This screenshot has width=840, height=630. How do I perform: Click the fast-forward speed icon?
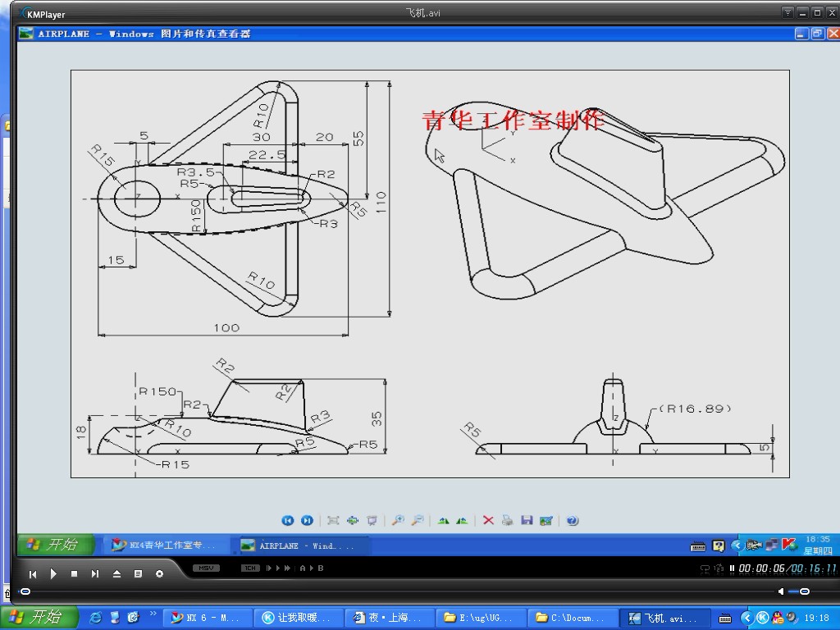288,568
